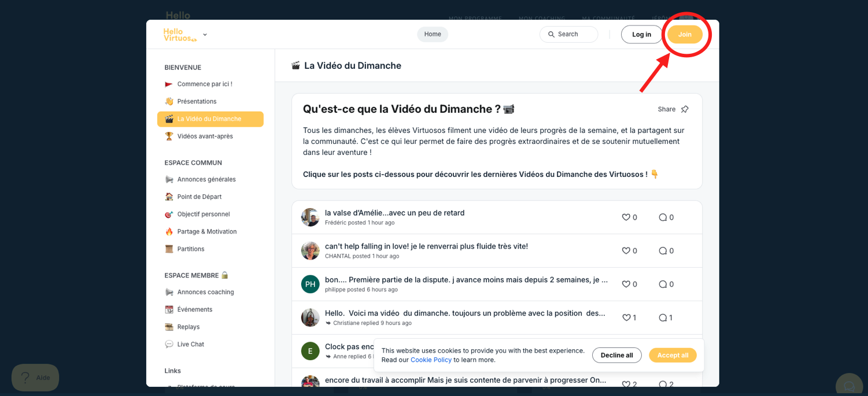Click the Hello Virtuos logo

pos(180,35)
